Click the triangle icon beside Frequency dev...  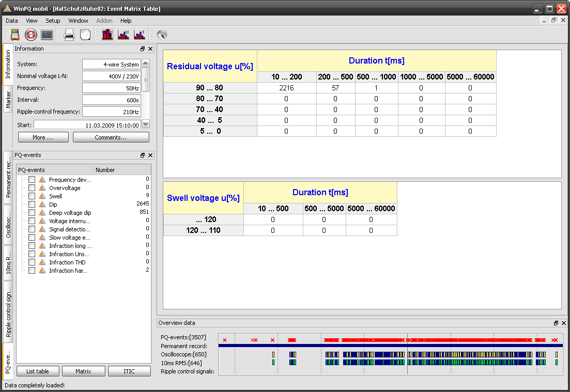coord(42,179)
